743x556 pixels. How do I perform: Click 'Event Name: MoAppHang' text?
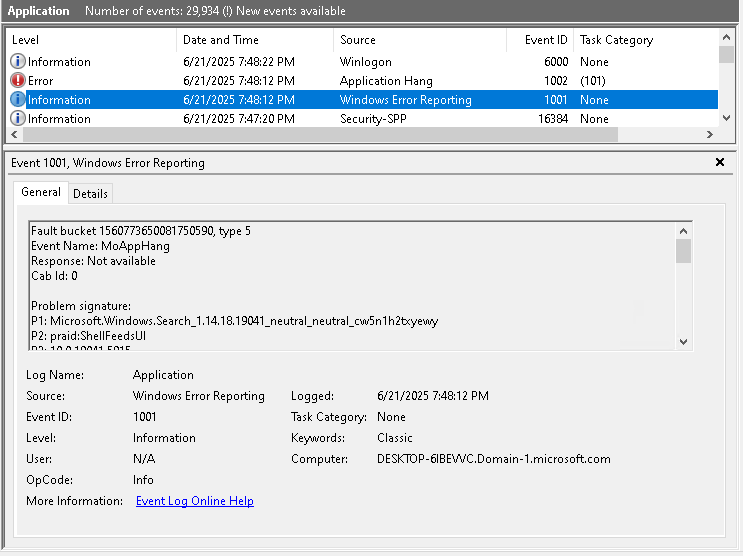coord(100,246)
